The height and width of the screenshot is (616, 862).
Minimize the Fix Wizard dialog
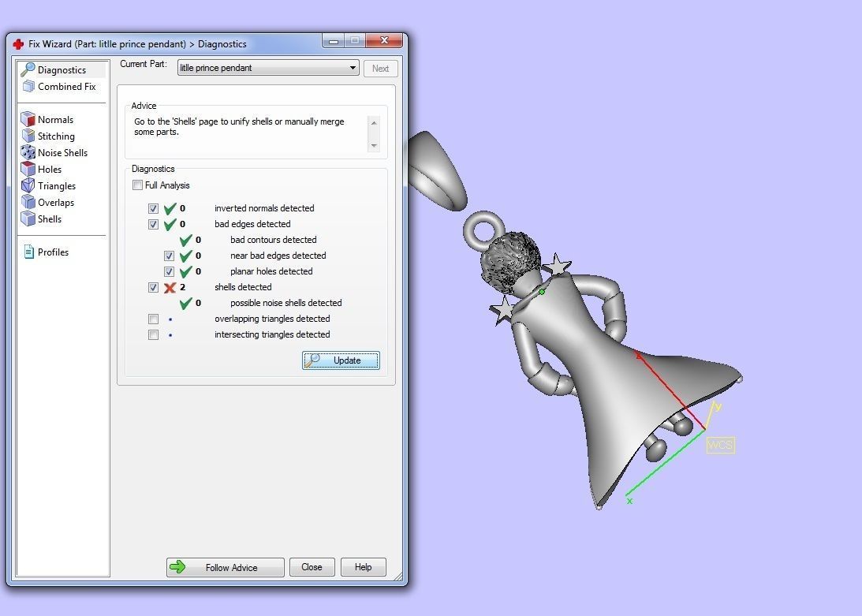click(333, 41)
